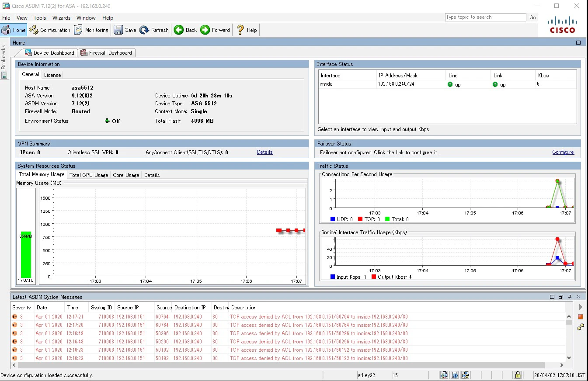
Task: Select the License tab
Action: 52,75
